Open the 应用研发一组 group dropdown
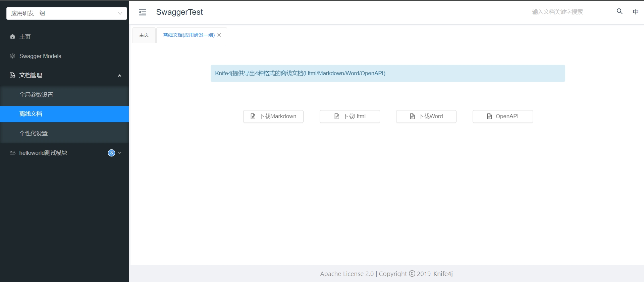 point(66,13)
